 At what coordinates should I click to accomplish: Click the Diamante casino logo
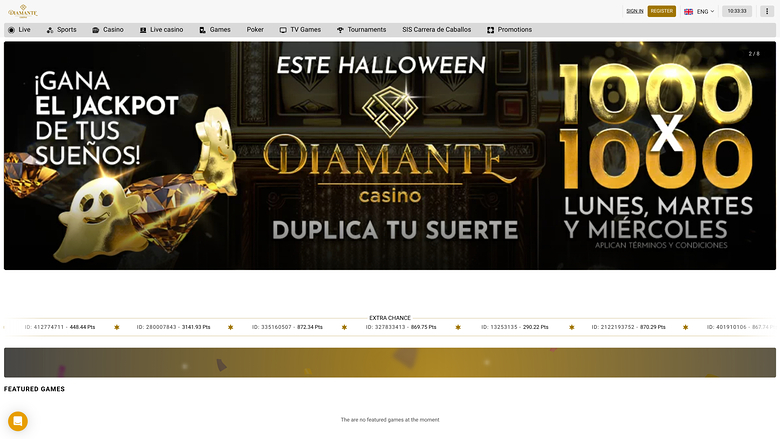point(23,10)
